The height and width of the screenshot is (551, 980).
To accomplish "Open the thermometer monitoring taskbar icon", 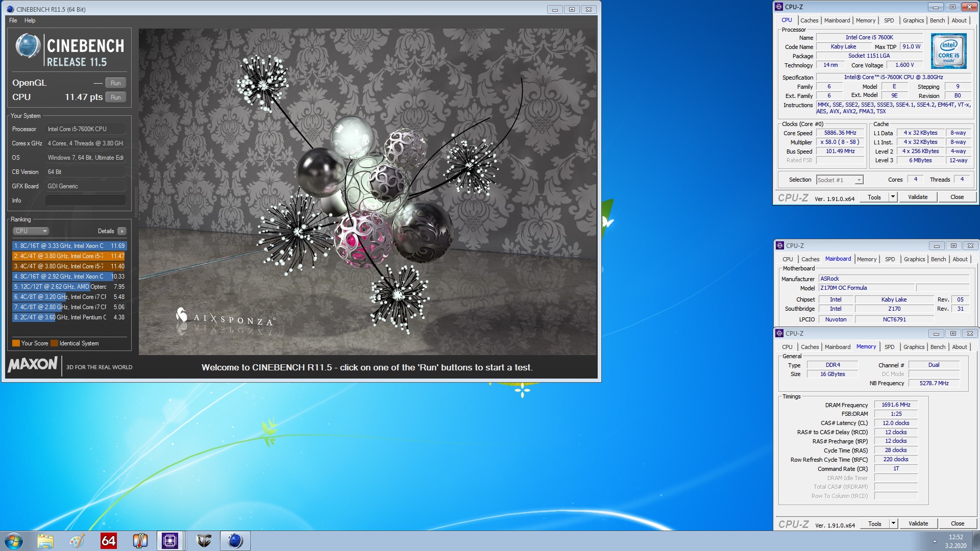I will click(x=140, y=541).
